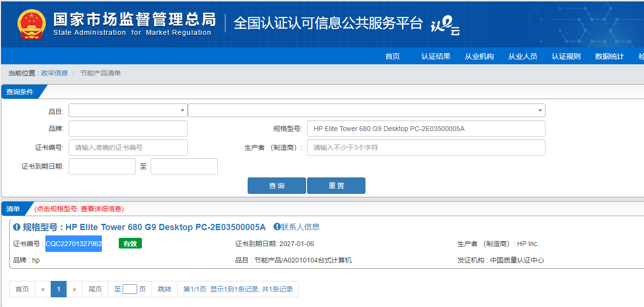This screenshot has height=307, width=644.
Task: Click 品牌 : hp text
Action: [27, 260]
